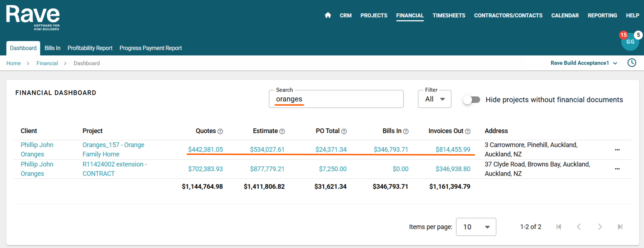The width and height of the screenshot is (644, 248).
Task: Open the GG user avatar menu
Action: tap(630, 42)
